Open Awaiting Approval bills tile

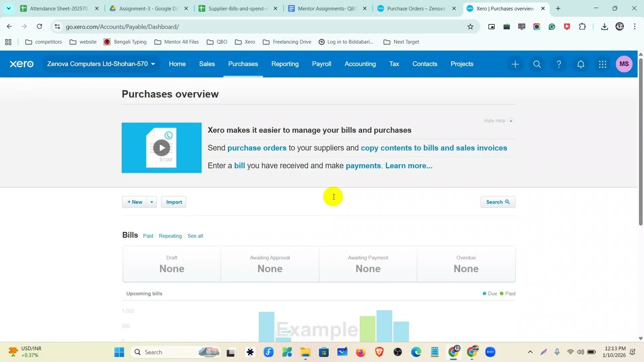270,264
